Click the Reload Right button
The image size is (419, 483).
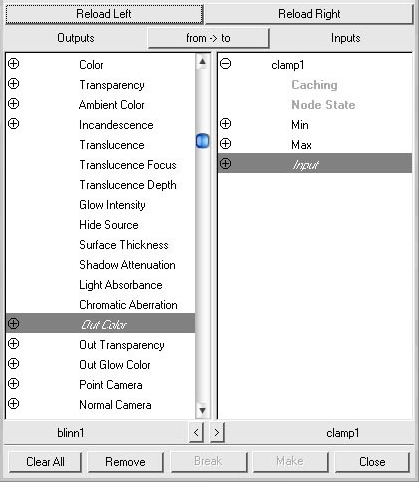(309, 14)
